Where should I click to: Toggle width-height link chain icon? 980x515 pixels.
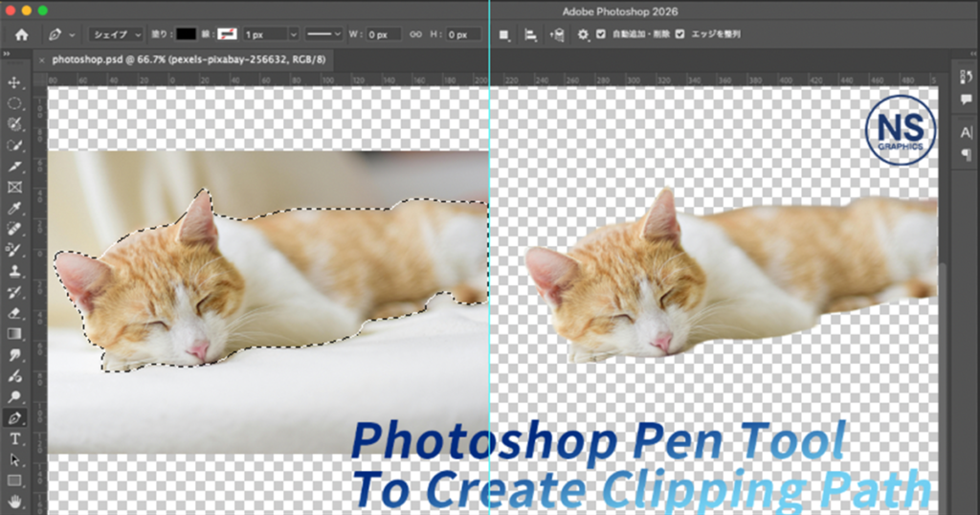[415, 34]
